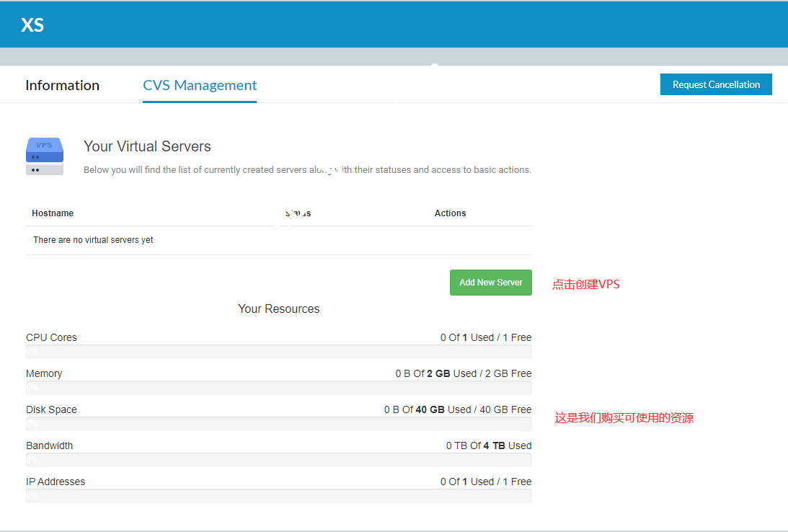
Task: Select the empty virtual servers row
Action: [278, 240]
